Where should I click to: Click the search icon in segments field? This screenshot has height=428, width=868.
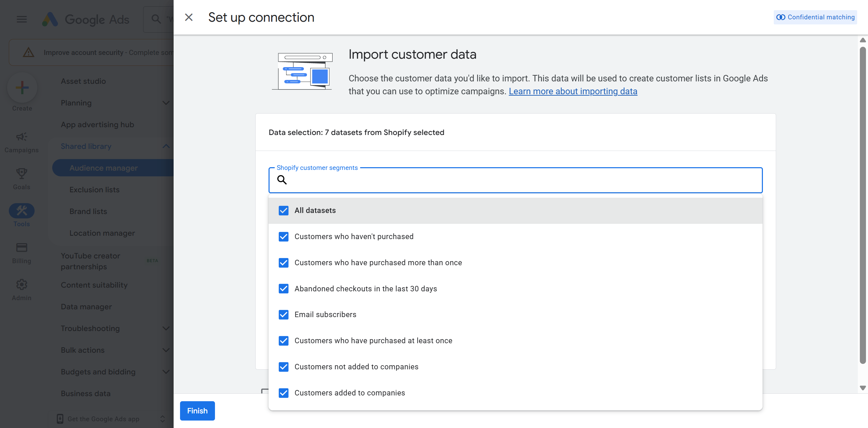click(282, 180)
